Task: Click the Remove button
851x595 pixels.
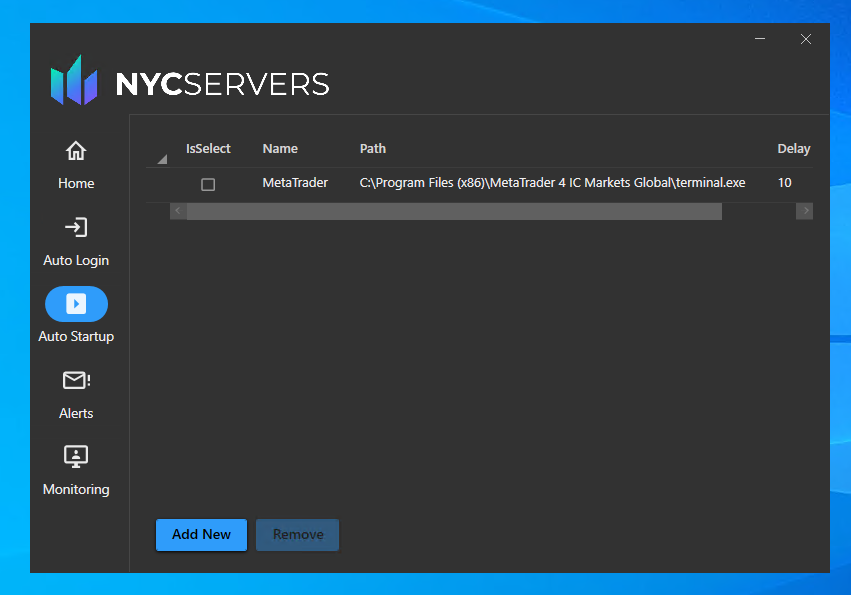Action: click(x=297, y=535)
